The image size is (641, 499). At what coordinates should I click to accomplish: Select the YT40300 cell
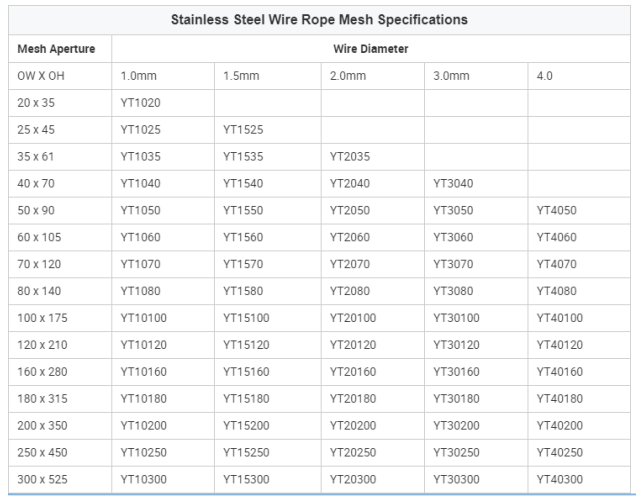pos(579,479)
